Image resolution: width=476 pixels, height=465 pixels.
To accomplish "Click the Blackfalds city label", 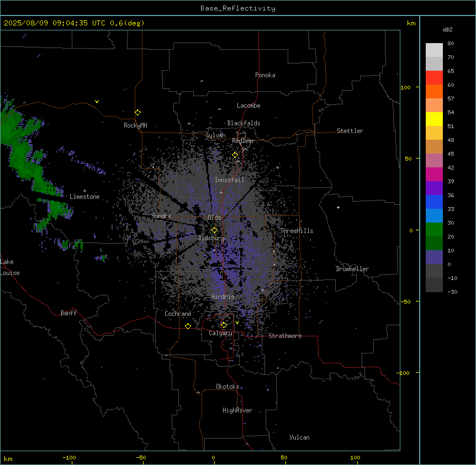I will pos(244,123).
